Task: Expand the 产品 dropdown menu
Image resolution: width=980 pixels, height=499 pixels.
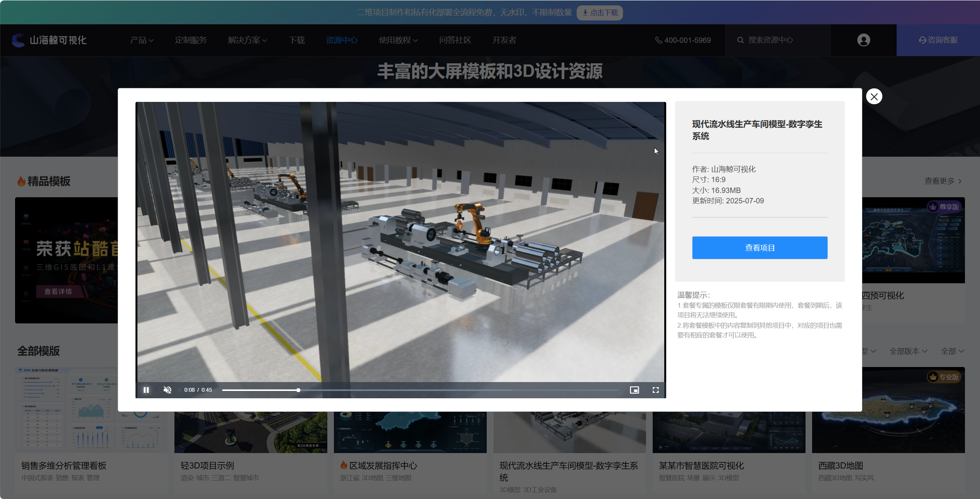Action: click(142, 40)
